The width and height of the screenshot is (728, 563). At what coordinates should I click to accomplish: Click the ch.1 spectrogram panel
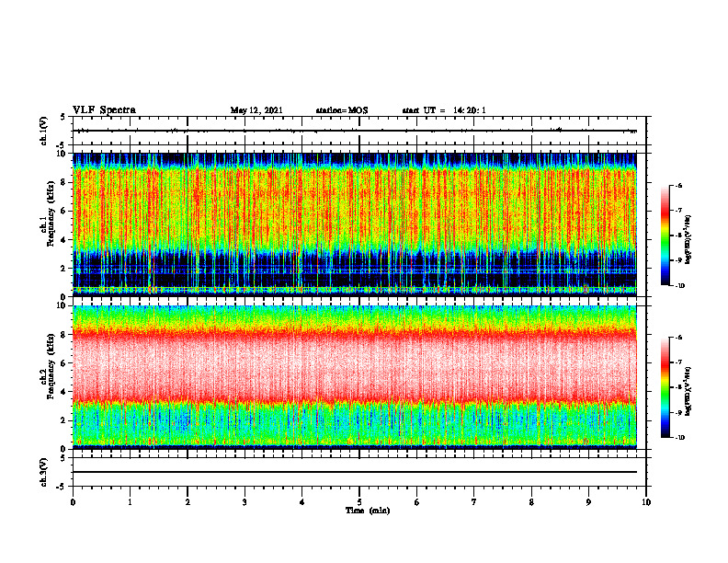[355, 224]
